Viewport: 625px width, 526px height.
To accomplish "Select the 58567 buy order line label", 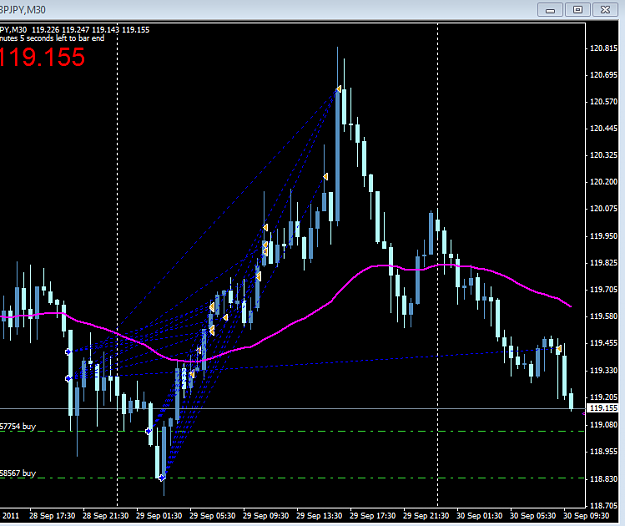I will click(18, 473).
